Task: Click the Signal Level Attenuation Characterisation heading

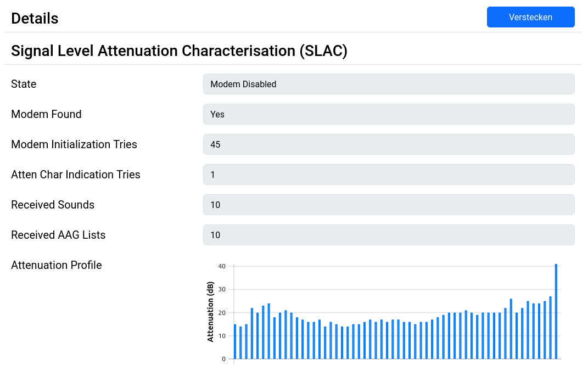Action: 179,51
